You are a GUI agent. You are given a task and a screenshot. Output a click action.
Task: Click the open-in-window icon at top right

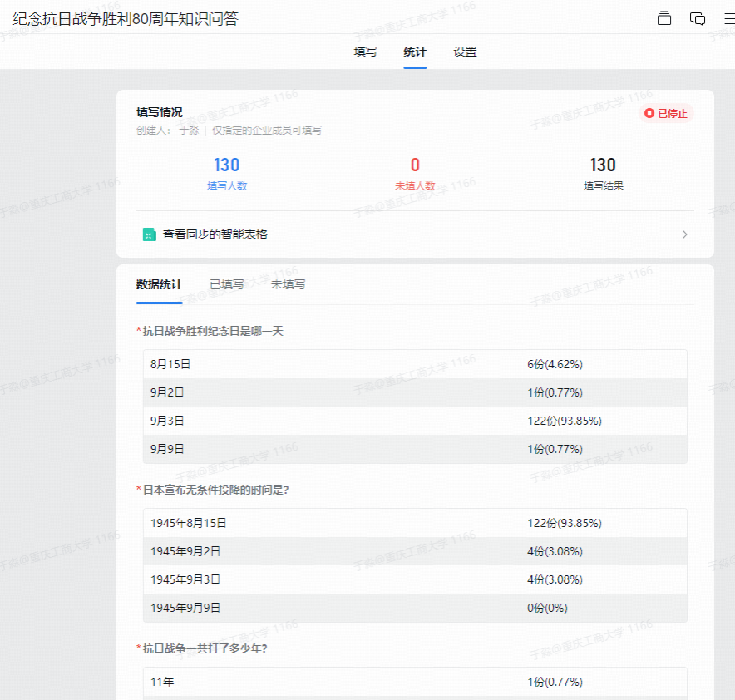click(x=663, y=17)
